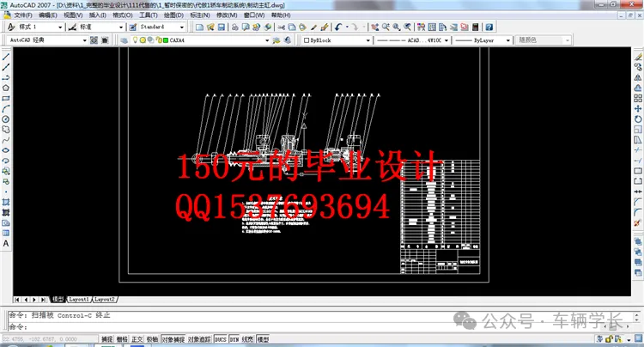This screenshot has width=644, height=347.
Task: Toggle DYN dynamic input in status bar
Action: pyautogui.click(x=234, y=339)
